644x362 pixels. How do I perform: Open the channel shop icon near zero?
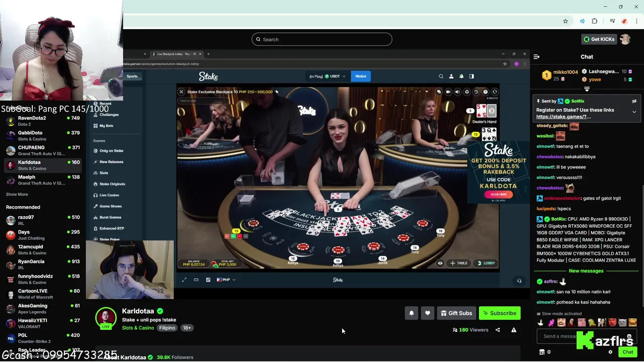pyautogui.click(x=542, y=352)
